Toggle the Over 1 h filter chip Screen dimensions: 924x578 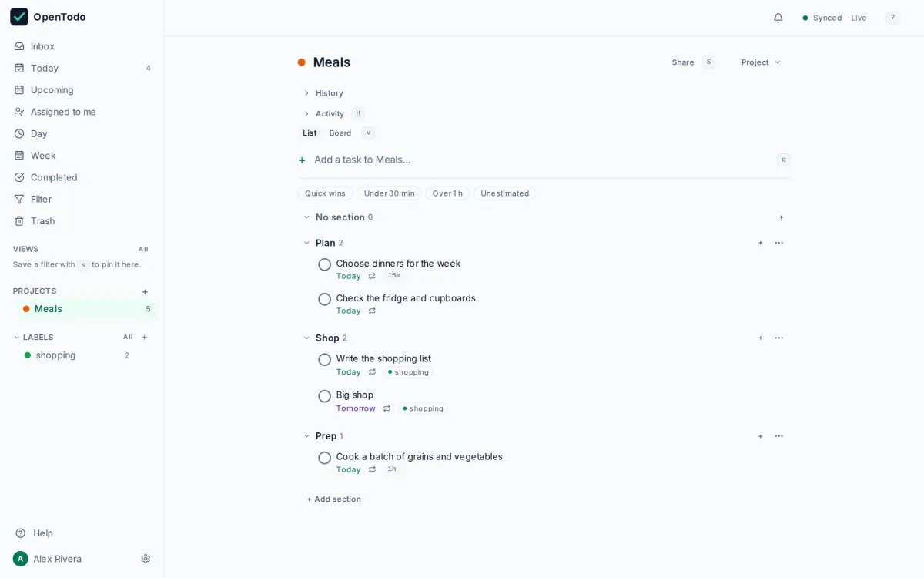[x=447, y=193]
